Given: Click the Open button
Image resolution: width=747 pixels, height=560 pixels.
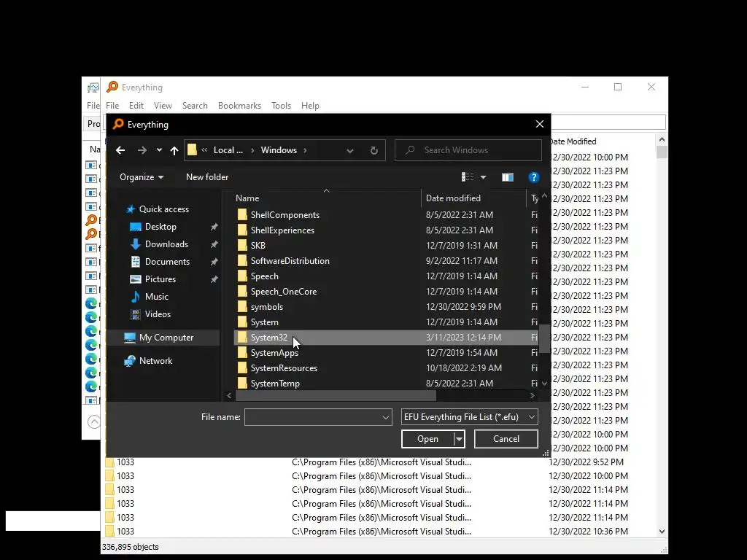Looking at the screenshot, I should point(427,439).
